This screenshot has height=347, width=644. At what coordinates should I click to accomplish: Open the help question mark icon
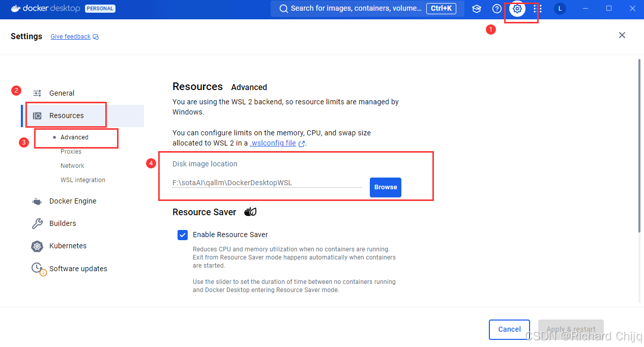coord(497,9)
